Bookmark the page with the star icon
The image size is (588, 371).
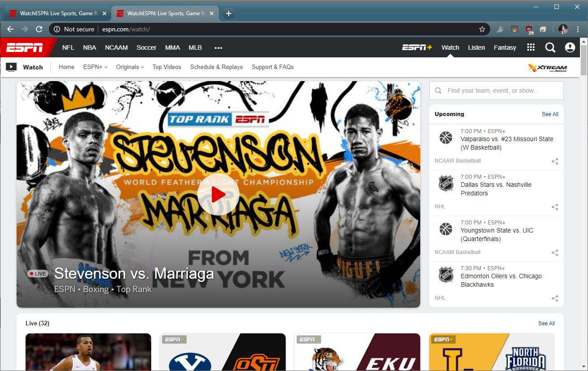coord(483,29)
